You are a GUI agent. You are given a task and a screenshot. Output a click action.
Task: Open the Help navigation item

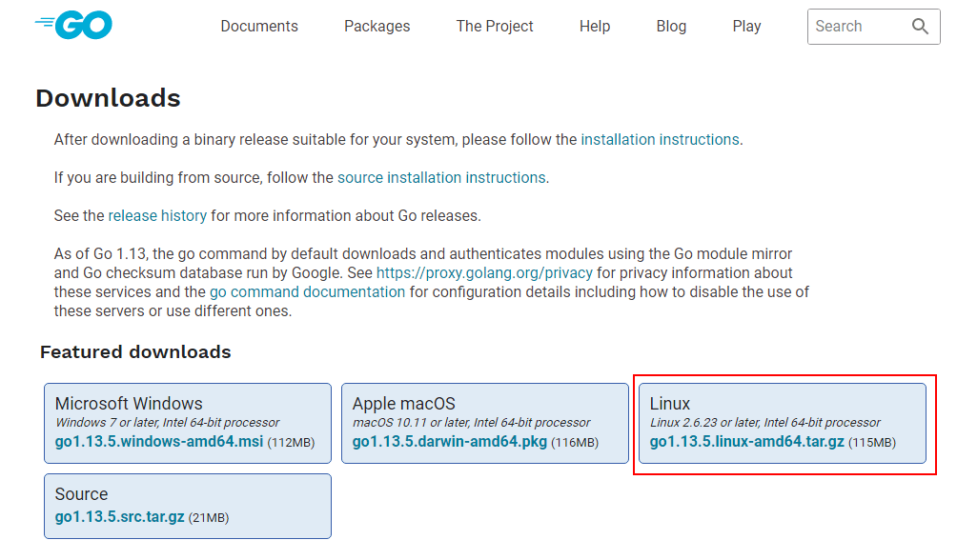(595, 27)
